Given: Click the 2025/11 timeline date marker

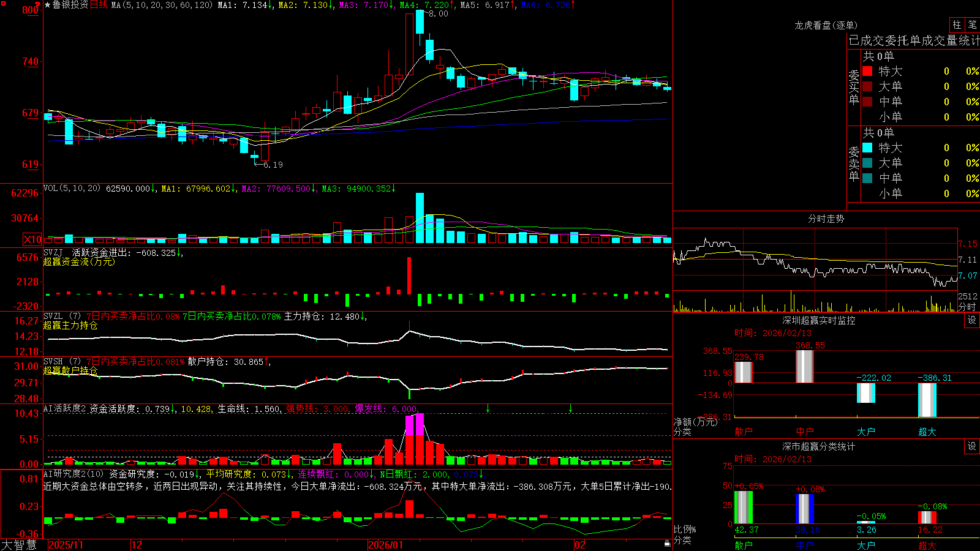Looking at the screenshot, I should (66, 545).
